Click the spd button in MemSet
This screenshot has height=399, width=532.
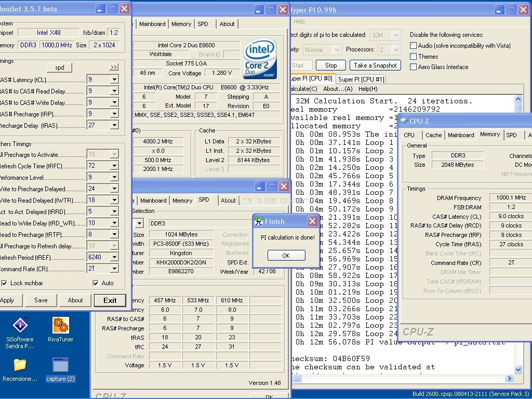click(x=60, y=68)
